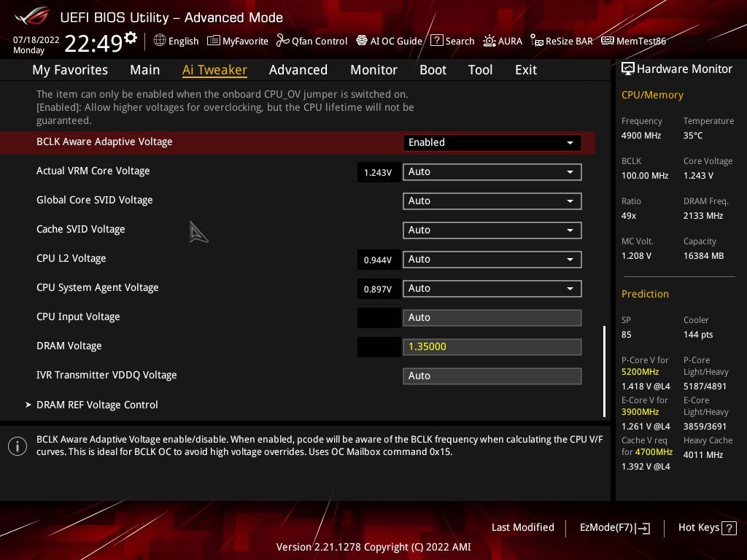Viewport: 747px width, 560px height.
Task: Click the CPU Input Voltage field
Action: click(x=492, y=318)
